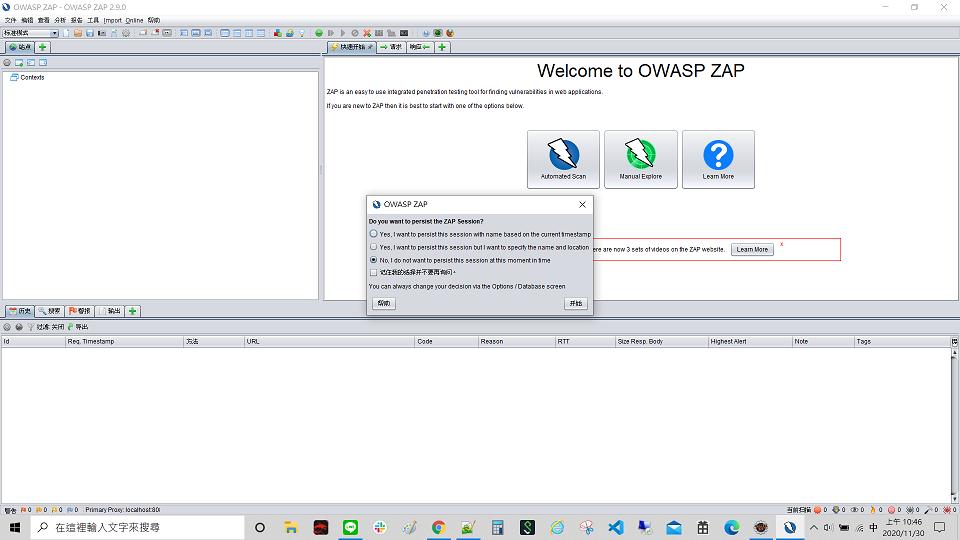Image resolution: width=960 pixels, height=540 pixels.
Task: Click the Hide Unpinned Tabs toolbar icon
Action: coord(155,33)
